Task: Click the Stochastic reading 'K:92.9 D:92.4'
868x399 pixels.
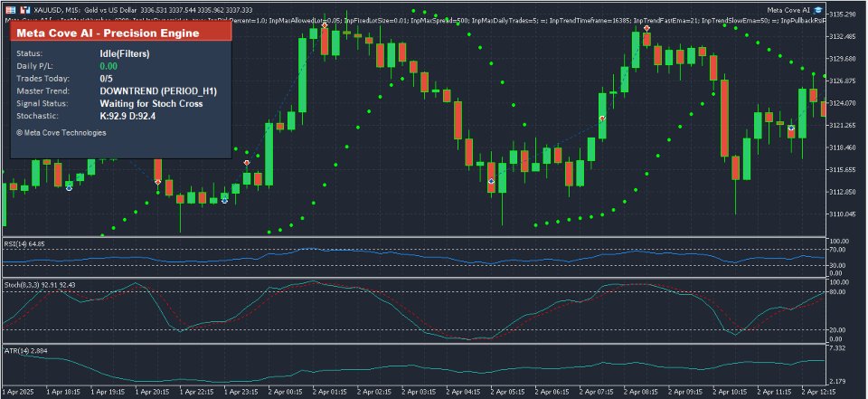Action: pyautogui.click(x=127, y=117)
